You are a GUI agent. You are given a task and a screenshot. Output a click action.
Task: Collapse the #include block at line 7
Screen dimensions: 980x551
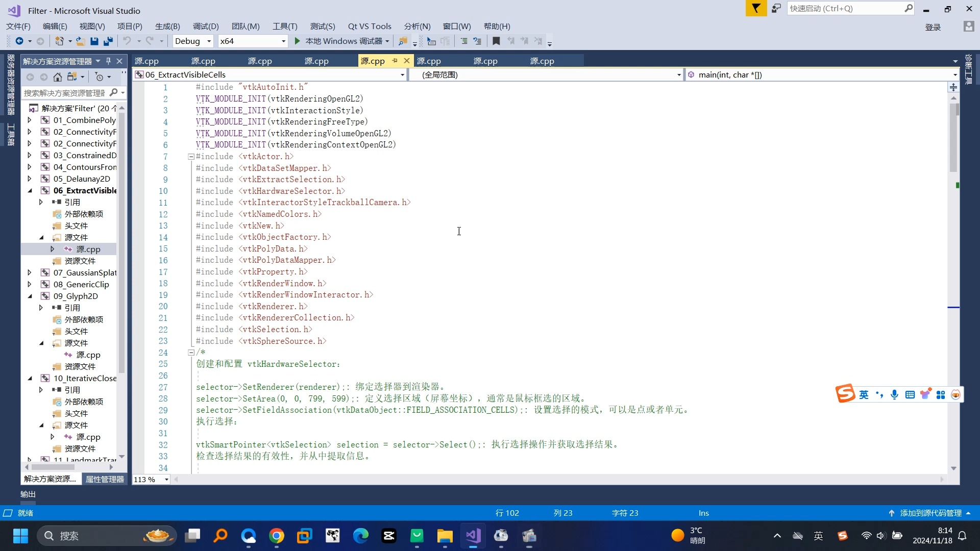pos(191,157)
